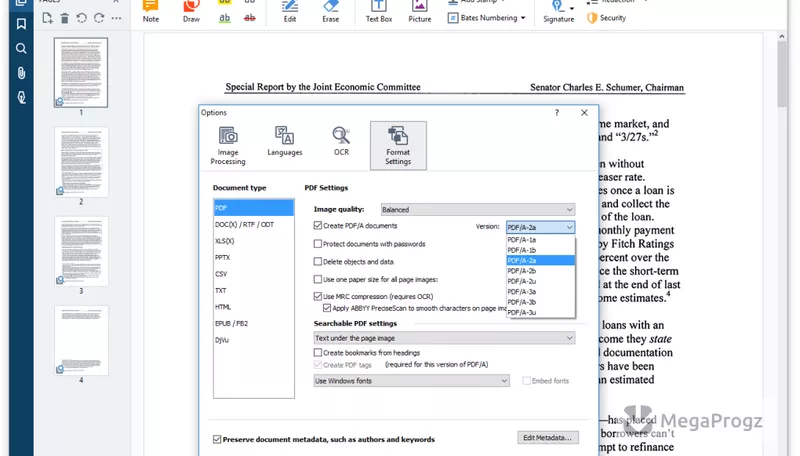The image size is (800, 456).
Task: Select DjVu document type
Action: pos(254,340)
